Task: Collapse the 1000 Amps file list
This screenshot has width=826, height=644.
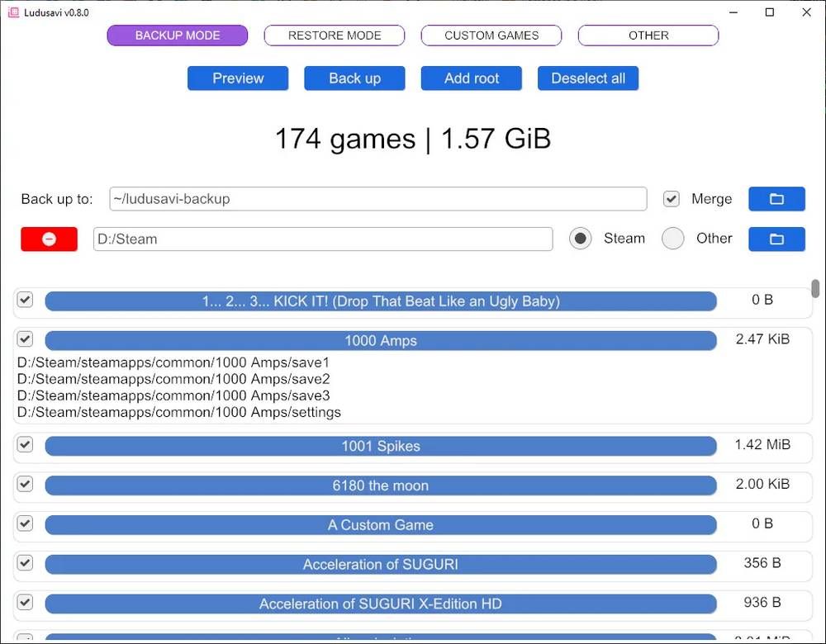Action: (x=380, y=341)
